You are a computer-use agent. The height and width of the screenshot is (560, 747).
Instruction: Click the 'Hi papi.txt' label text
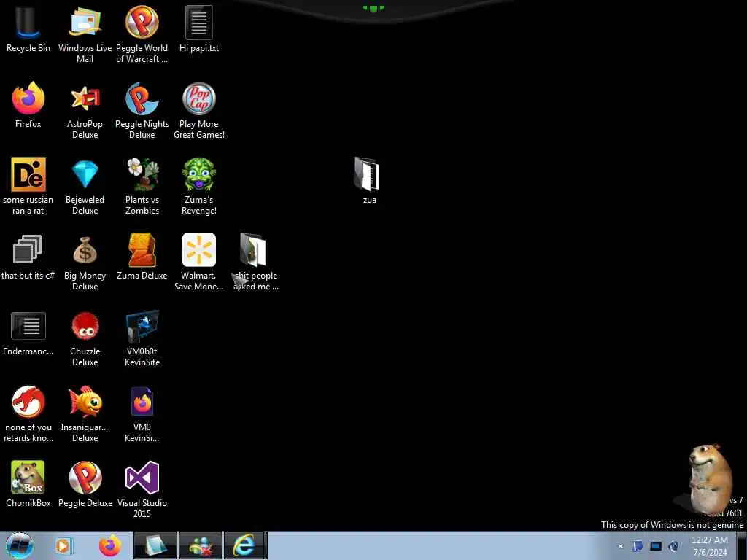coord(199,48)
